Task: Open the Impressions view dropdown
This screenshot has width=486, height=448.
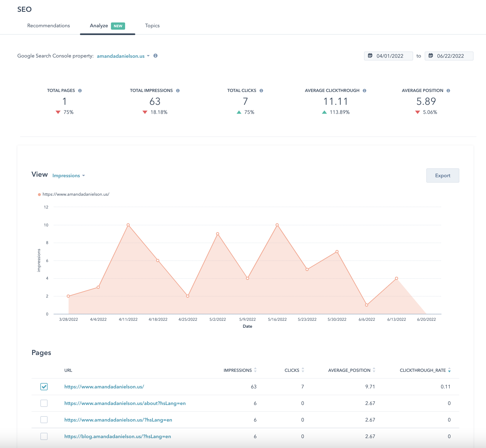Action: coord(68,176)
